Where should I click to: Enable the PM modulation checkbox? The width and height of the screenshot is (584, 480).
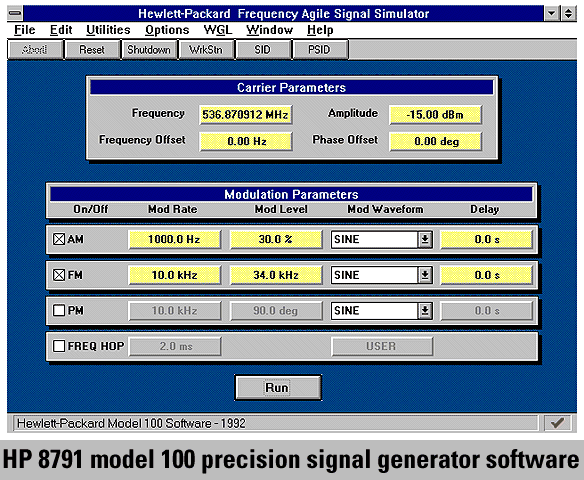[x=59, y=310]
